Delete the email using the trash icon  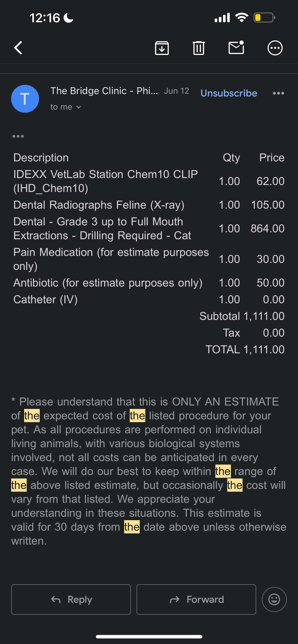tap(199, 48)
